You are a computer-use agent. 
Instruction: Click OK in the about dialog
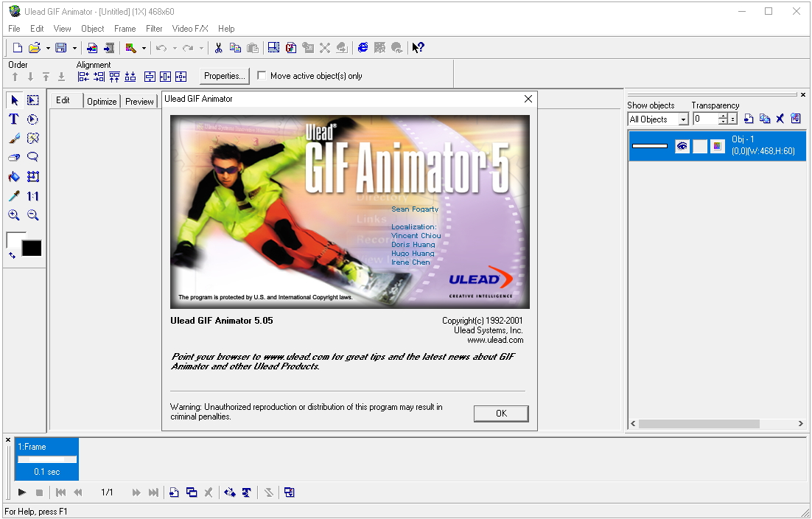(x=501, y=414)
